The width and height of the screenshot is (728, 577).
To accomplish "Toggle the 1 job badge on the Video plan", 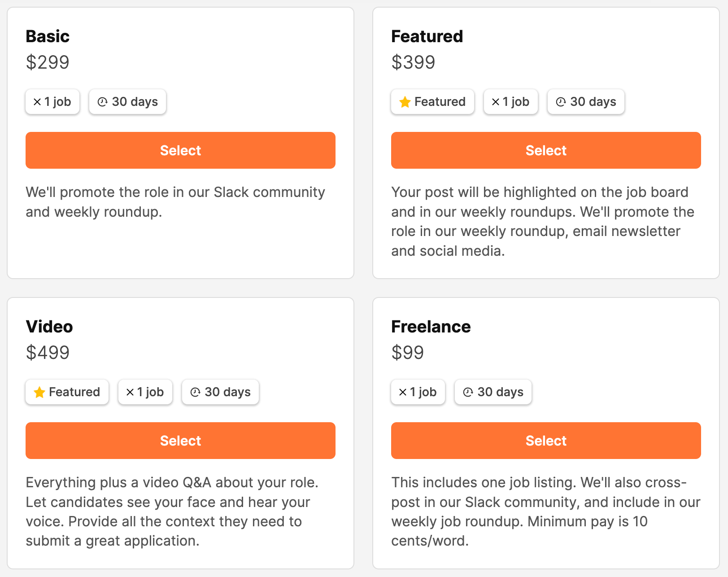I will point(145,392).
